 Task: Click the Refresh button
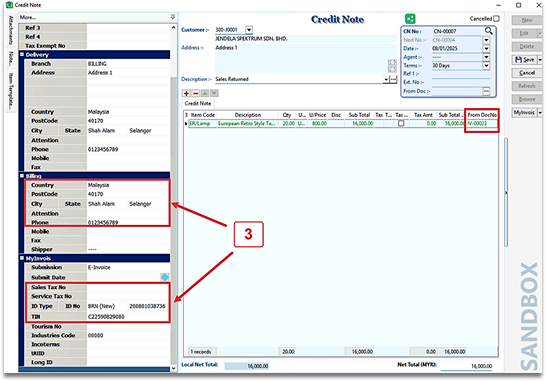(527, 86)
